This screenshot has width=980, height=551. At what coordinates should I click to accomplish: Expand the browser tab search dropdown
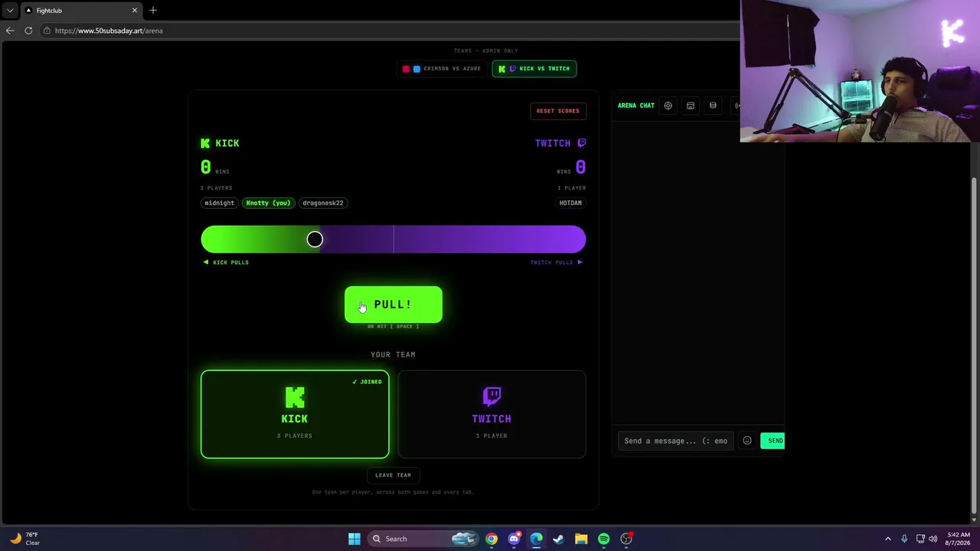(10, 10)
